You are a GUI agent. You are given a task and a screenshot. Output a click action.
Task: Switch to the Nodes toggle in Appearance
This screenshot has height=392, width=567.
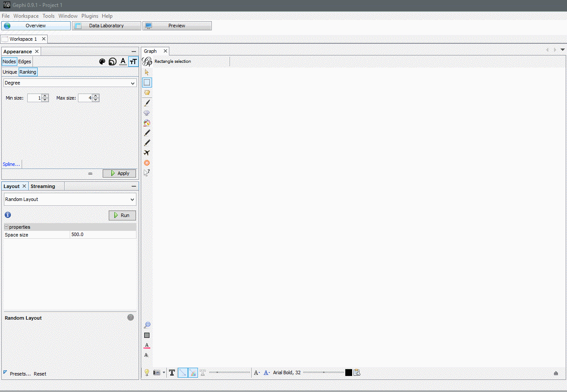point(9,62)
